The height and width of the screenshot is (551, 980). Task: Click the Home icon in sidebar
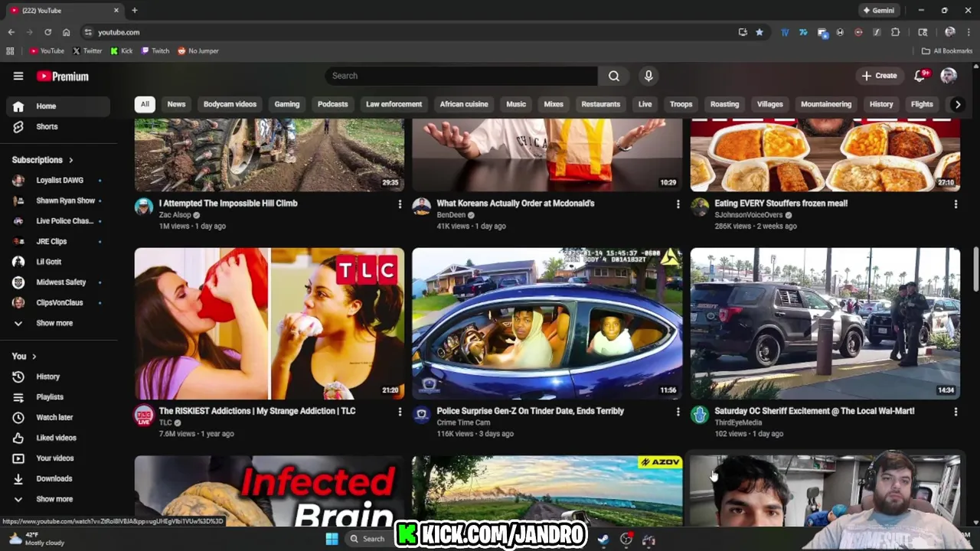18,106
